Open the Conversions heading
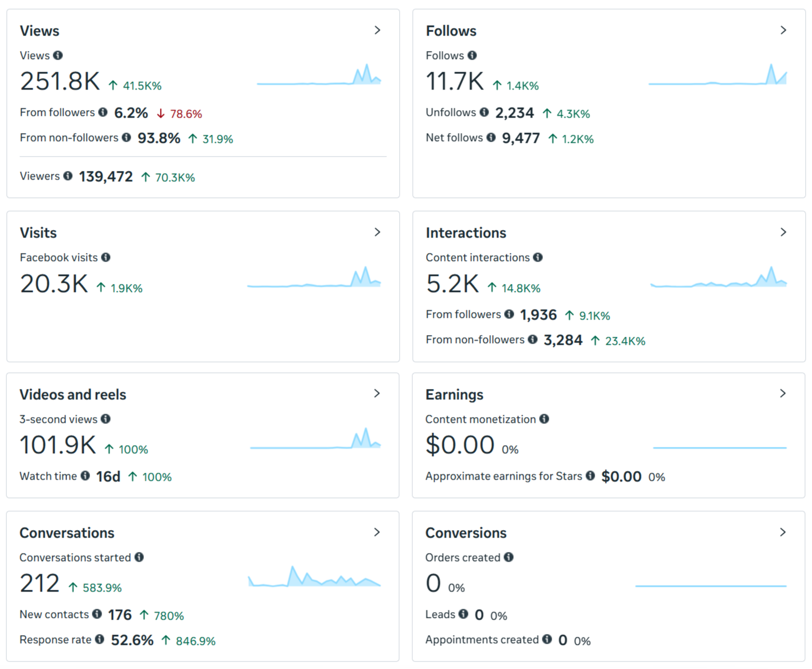 [466, 533]
